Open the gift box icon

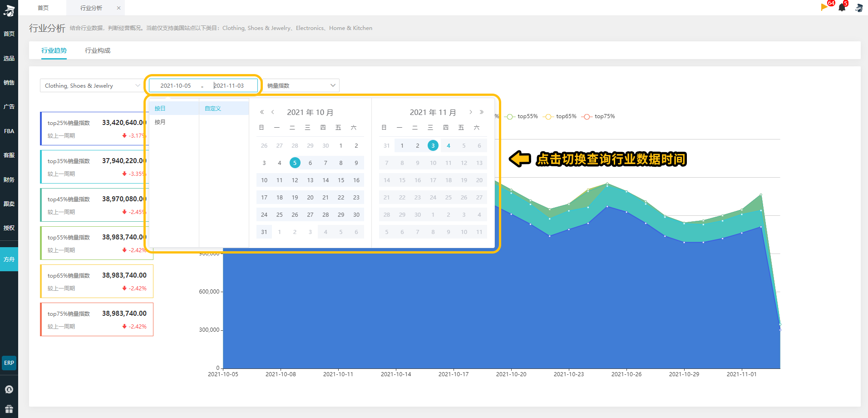9,409
